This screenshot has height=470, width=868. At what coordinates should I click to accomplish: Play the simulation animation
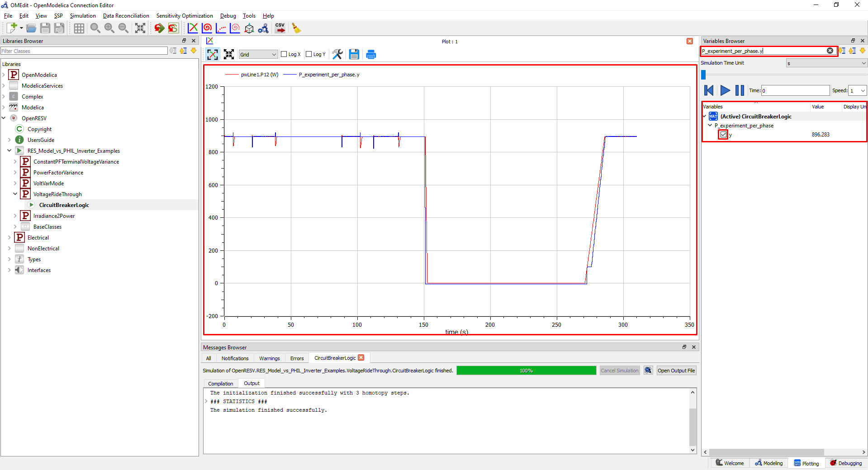725,90
